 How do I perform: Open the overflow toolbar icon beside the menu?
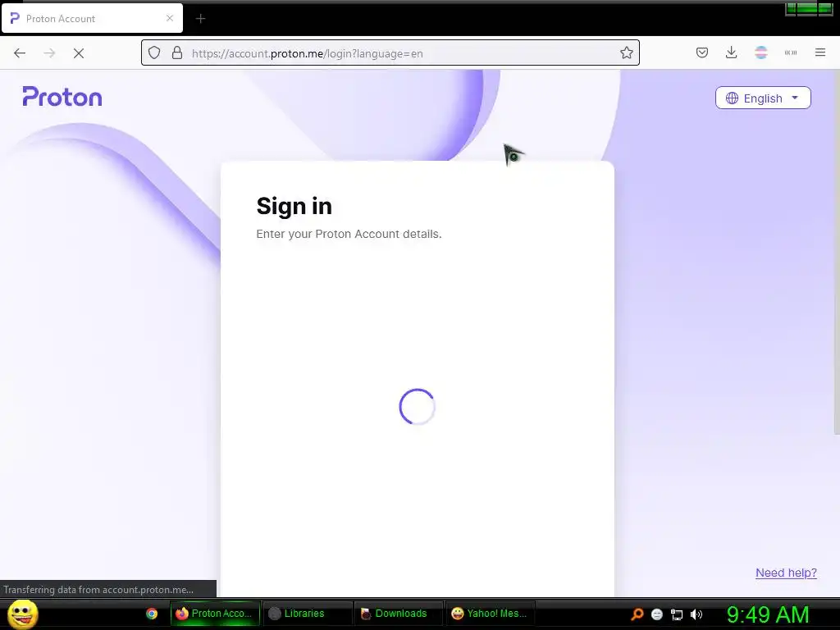791,52
